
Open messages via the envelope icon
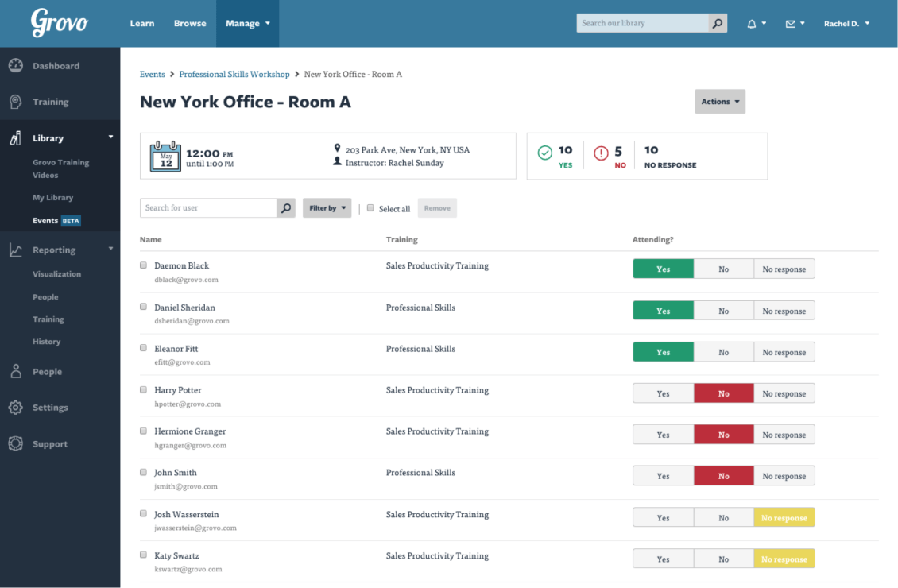791,23
